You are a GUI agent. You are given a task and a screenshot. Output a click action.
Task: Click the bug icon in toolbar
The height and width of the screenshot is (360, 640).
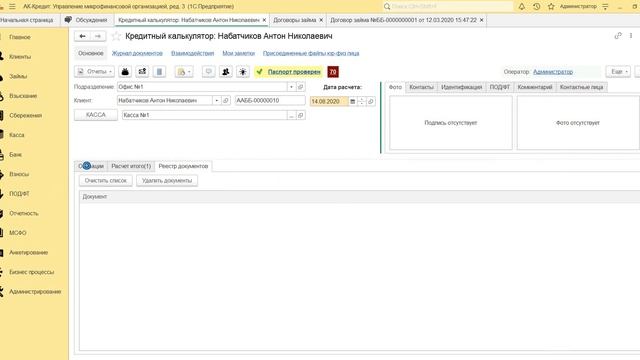tap(242, 72)
